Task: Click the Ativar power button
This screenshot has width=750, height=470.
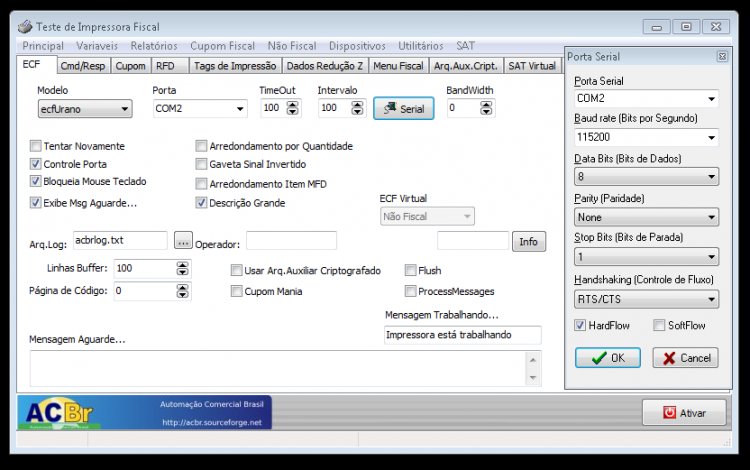Action: point(684,413)
